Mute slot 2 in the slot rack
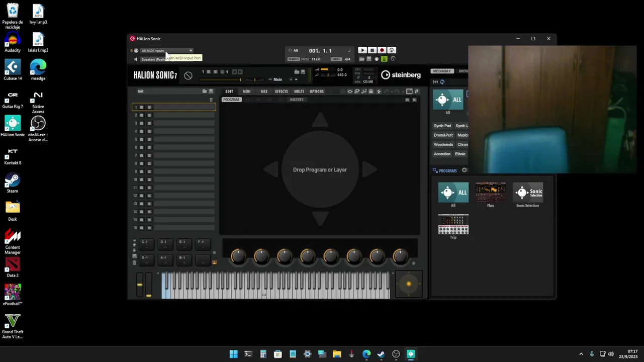This screenshot has height=362, width=644. tap(142, 115)
